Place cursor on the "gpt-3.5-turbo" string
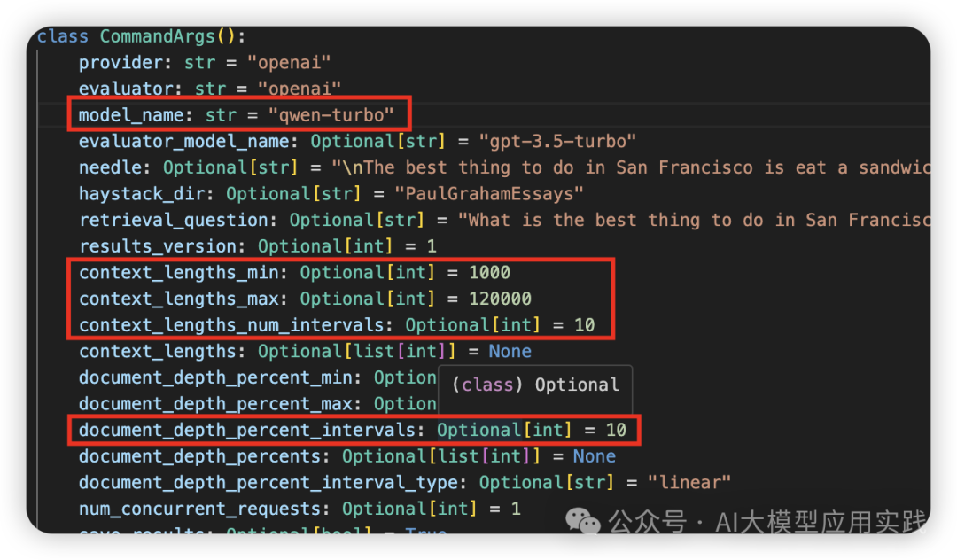Screen dimensions: 957x560 coord(557,142)
